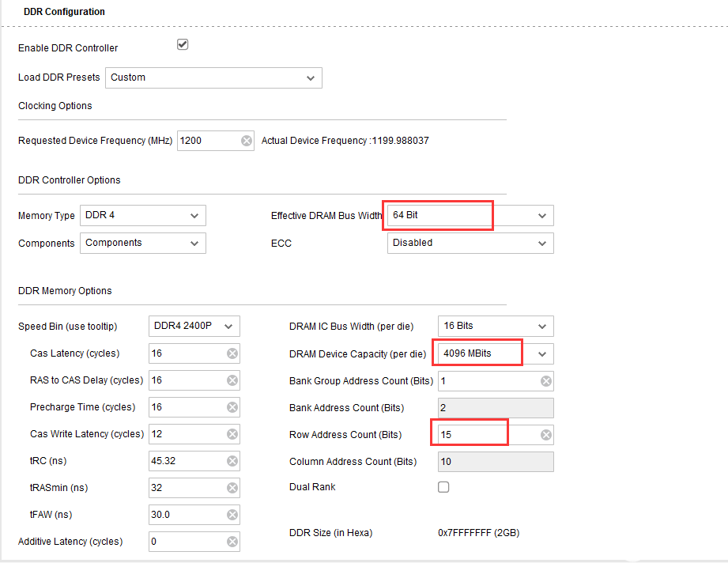Click the tFAW input field
This screenshot has height=563, width=728.
pos(187,515)
